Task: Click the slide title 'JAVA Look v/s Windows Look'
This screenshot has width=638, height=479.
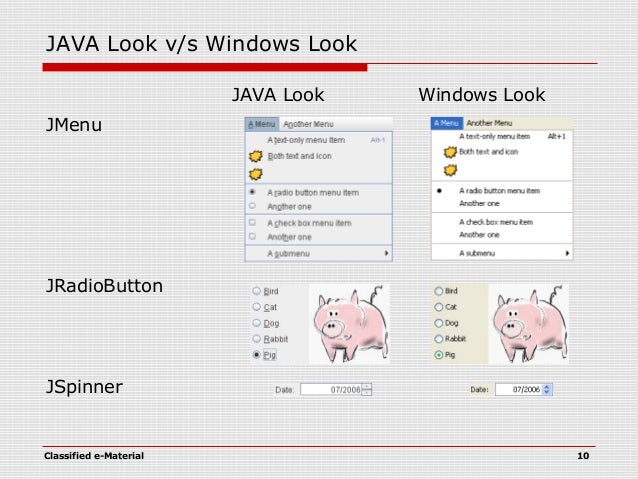Action: click(201, 44)
